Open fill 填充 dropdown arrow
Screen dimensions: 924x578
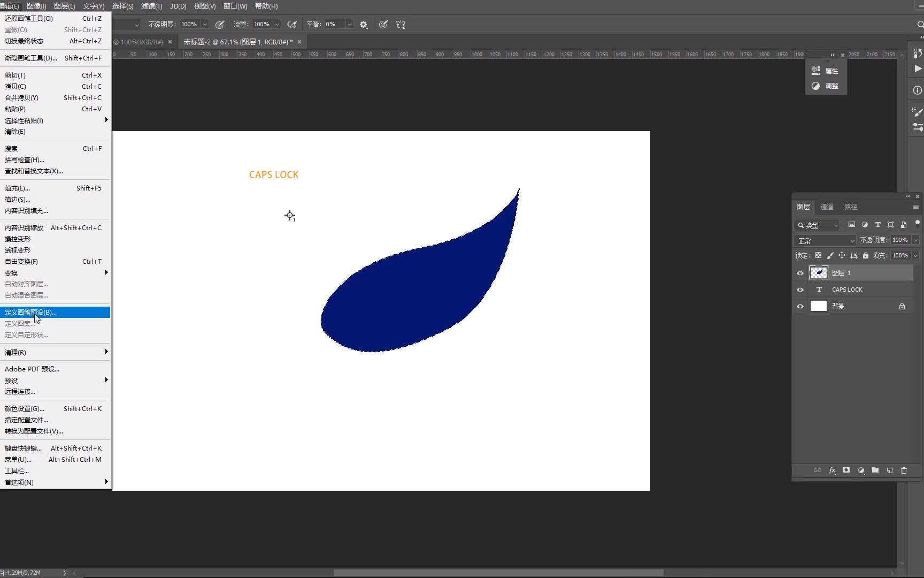(x=915, y=255)
